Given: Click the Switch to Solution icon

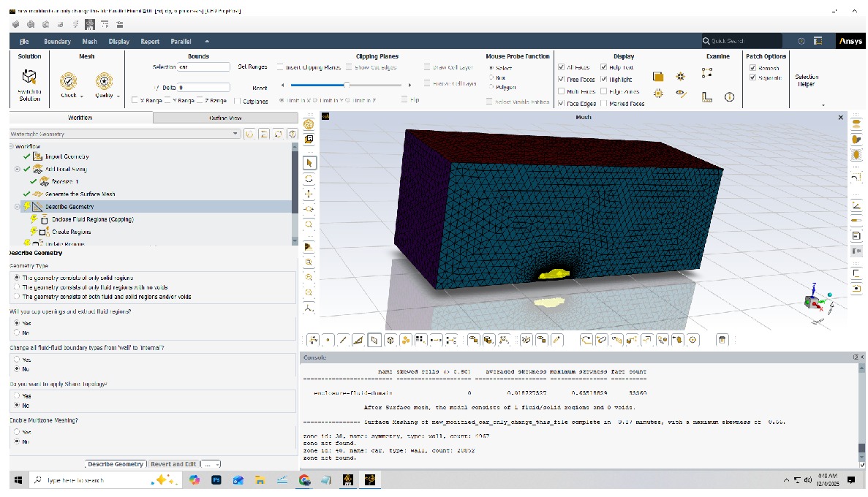Looking at the screenshot, I should (29, 76).
